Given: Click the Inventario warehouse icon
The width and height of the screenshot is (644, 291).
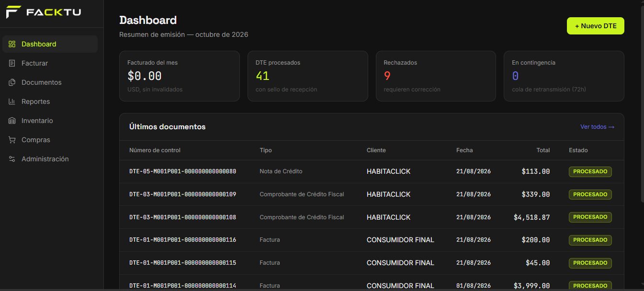Looking at the screenshot, I should (x=12, y=121).
